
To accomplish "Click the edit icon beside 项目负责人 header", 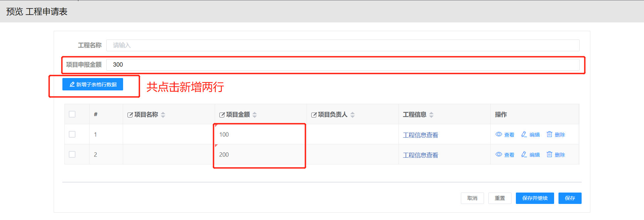I will tap(314, 115).
